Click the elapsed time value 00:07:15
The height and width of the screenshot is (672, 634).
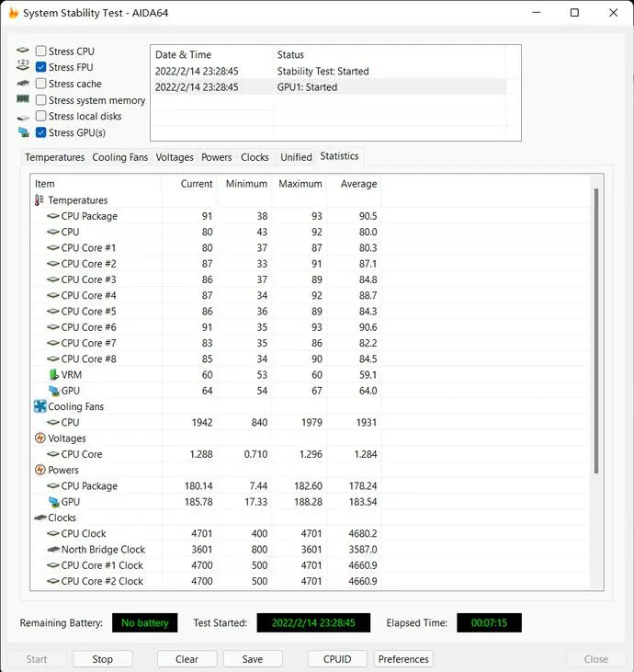pyautogui.click(x=489, y=622)
